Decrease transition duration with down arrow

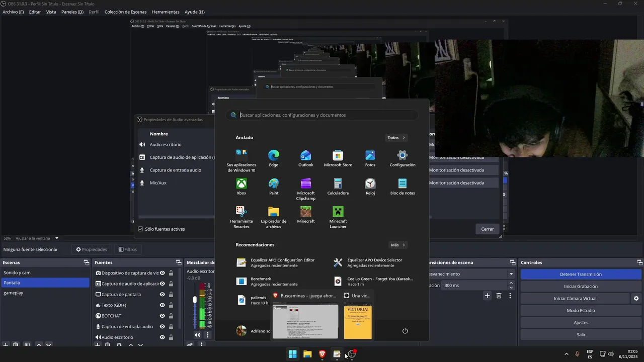pyautogui.click(x=512, y=288)
